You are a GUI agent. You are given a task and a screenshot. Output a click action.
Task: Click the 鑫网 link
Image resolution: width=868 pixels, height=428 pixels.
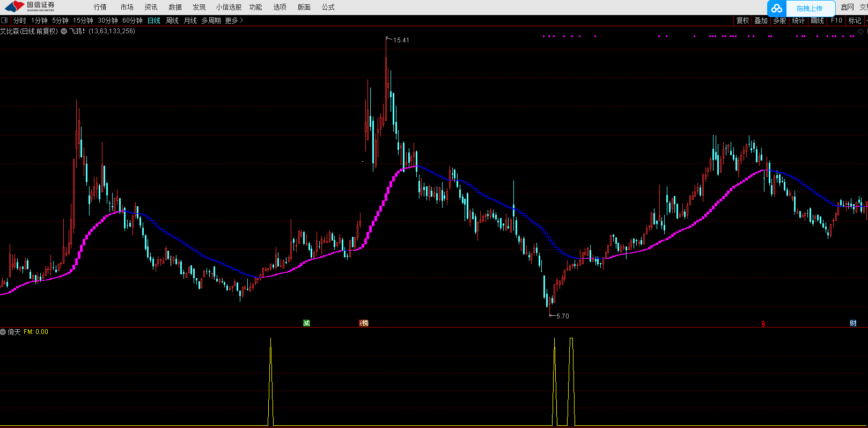click(847, 7)
